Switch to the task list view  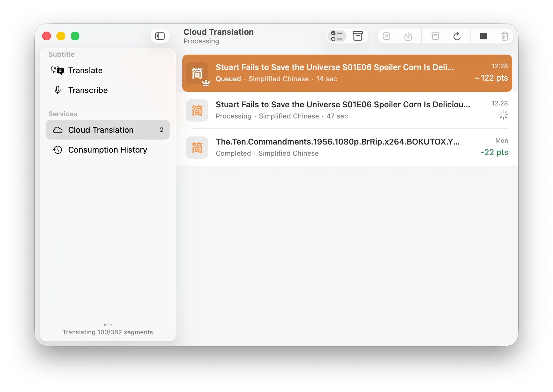coord(337,36)
